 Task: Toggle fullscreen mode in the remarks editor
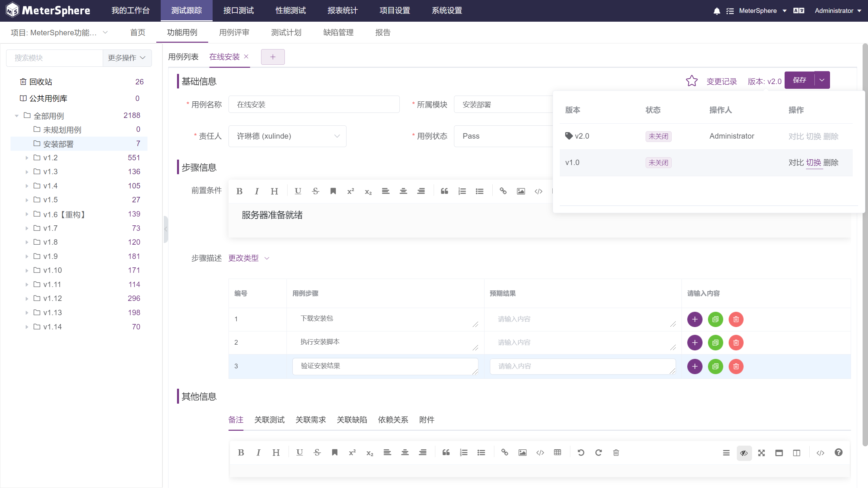[x=762, y=453]
